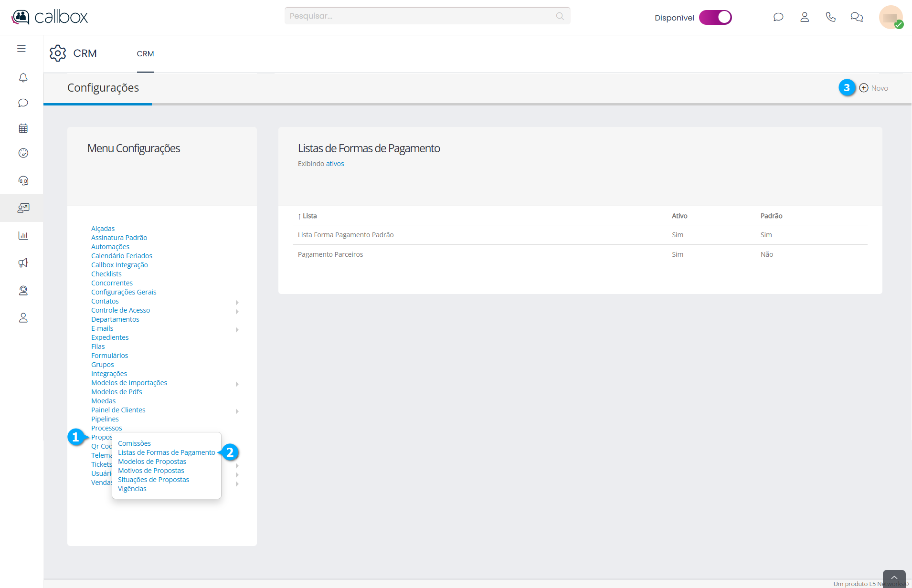Open the reports bar chart icon
The height and width of the screenshot is (588, 912).
(23, 235)
